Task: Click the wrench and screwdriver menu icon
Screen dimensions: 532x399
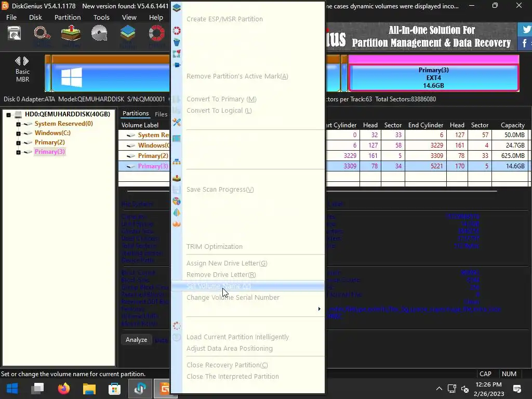Action: [177, 122]
